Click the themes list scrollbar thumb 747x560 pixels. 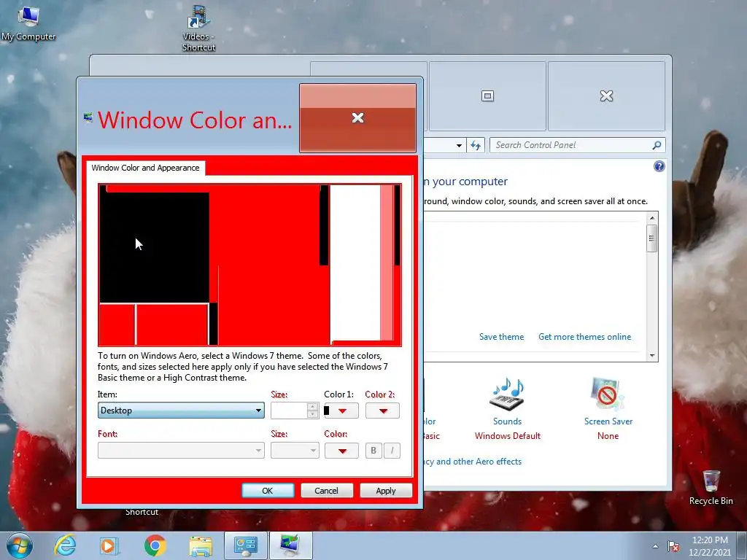click(x=651, y=238)
